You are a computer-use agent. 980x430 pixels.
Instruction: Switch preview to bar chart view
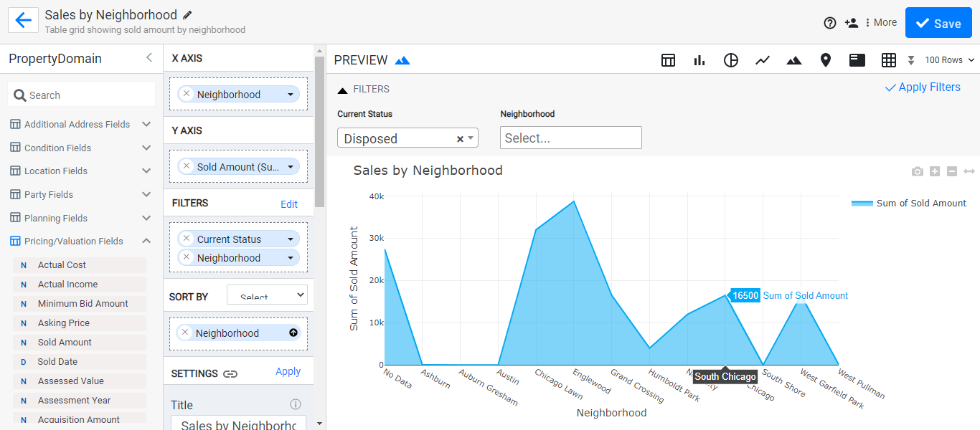pyautogui.click(x=699, y=60)
